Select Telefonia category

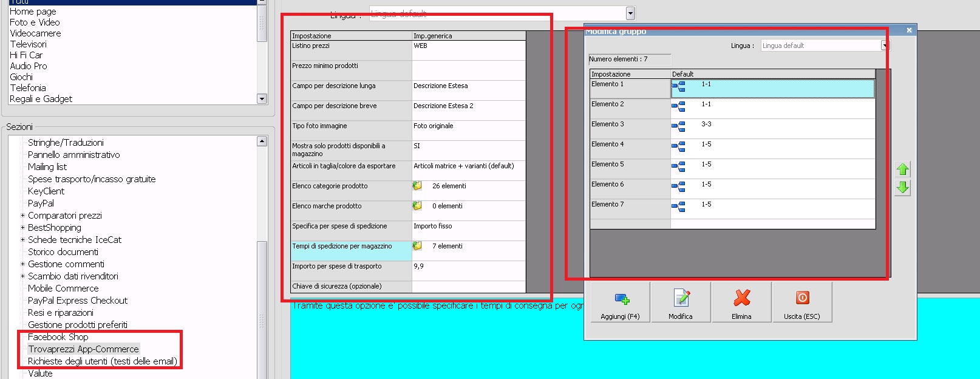tap(28, 88)
